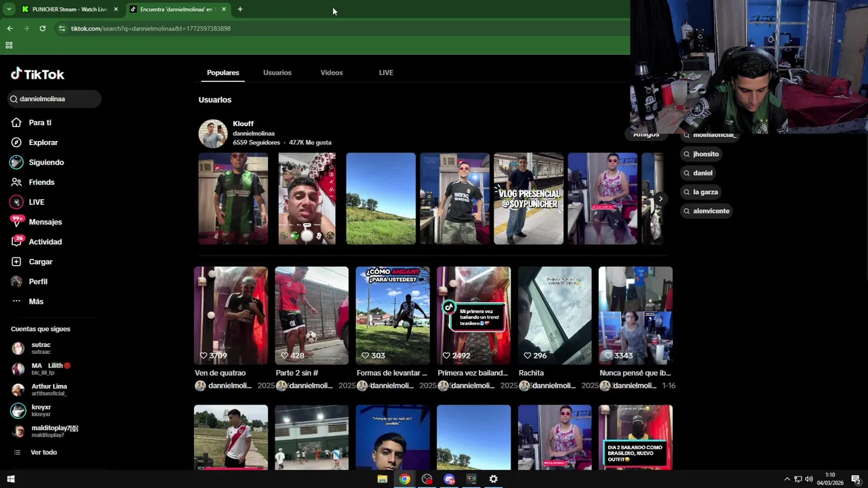Click the TikTok logo

tap(37, 74)
